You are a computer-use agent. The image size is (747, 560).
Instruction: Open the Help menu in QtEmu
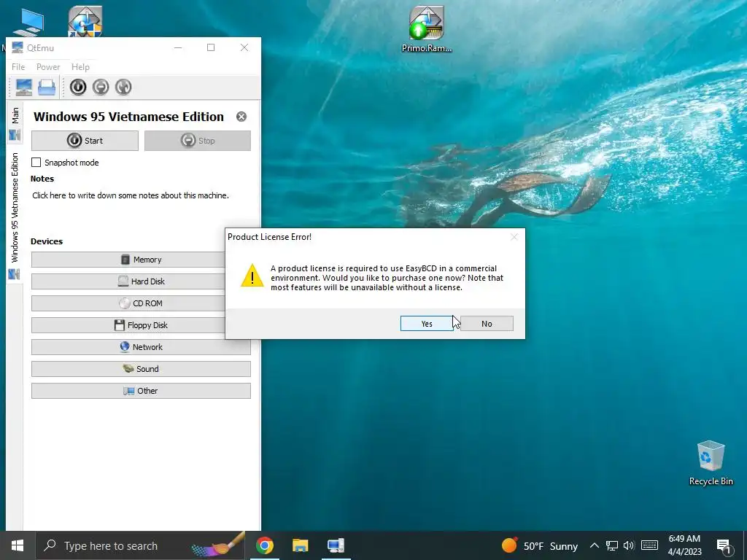80,67
